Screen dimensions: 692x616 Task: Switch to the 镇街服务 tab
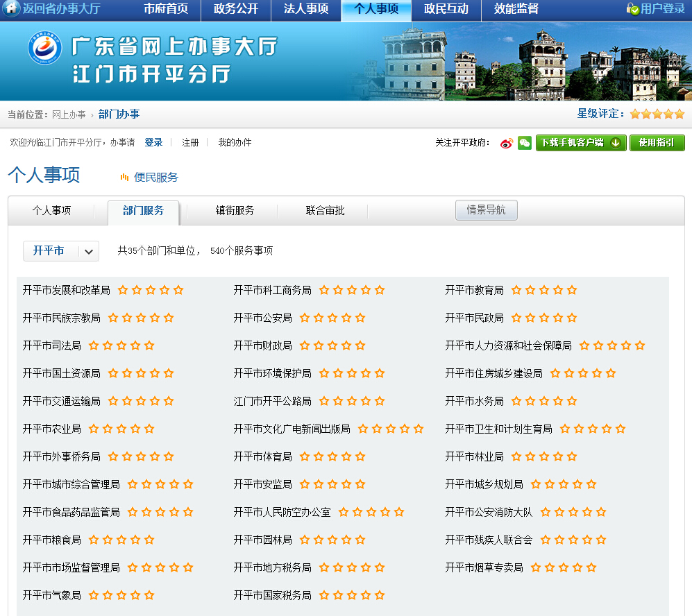click(235, 211)
